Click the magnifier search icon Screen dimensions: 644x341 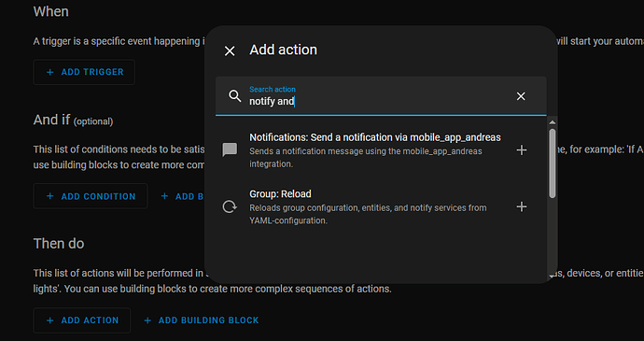pos(235,96)
